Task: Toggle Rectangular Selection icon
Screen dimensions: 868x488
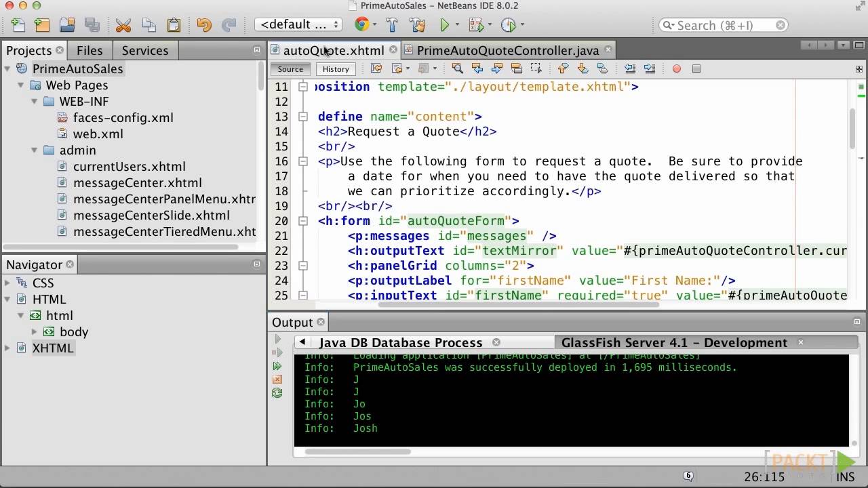Action: tap(536, 68)
